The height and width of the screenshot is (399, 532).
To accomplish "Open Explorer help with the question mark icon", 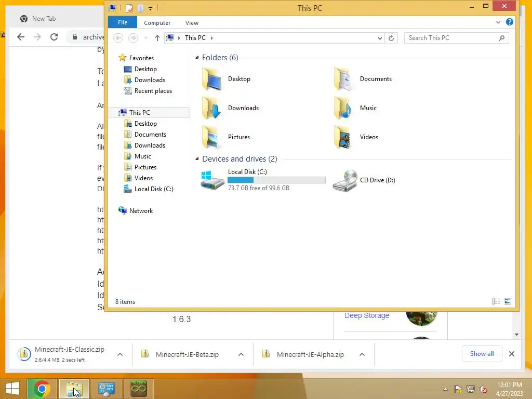I will pos(509,22).
